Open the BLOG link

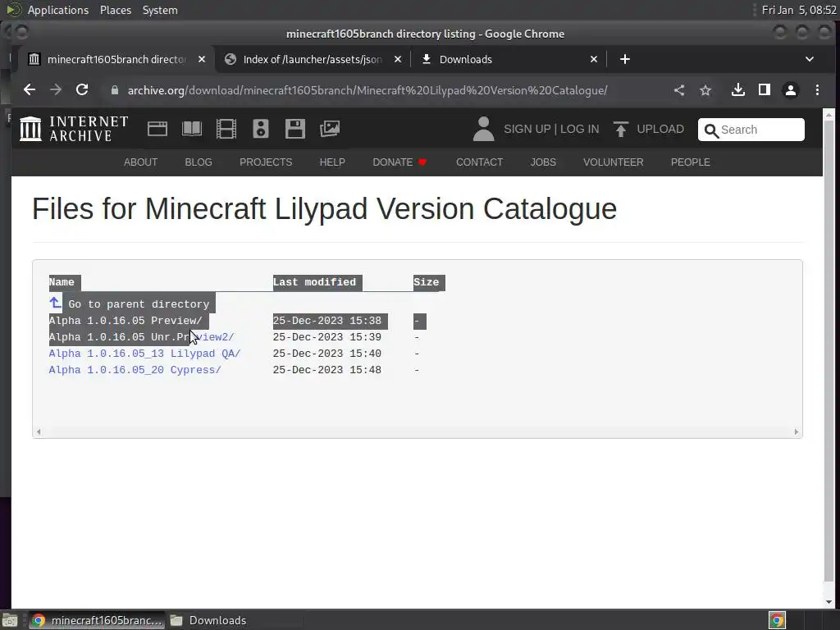click(x=199, y=162)
